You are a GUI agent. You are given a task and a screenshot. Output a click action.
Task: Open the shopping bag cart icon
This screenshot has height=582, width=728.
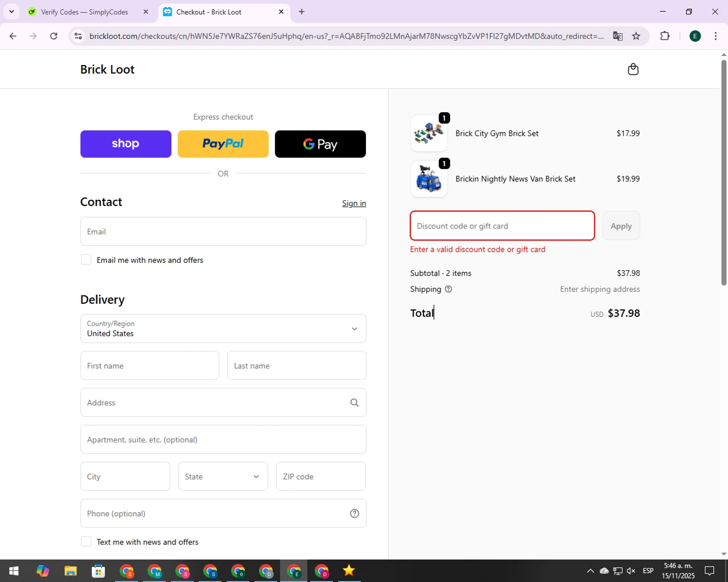click(633, 69)
